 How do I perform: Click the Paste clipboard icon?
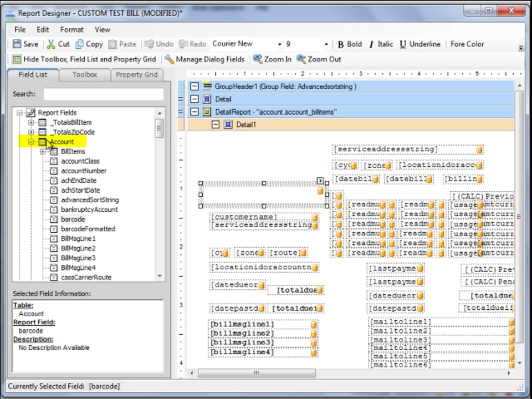pos(112,44)
